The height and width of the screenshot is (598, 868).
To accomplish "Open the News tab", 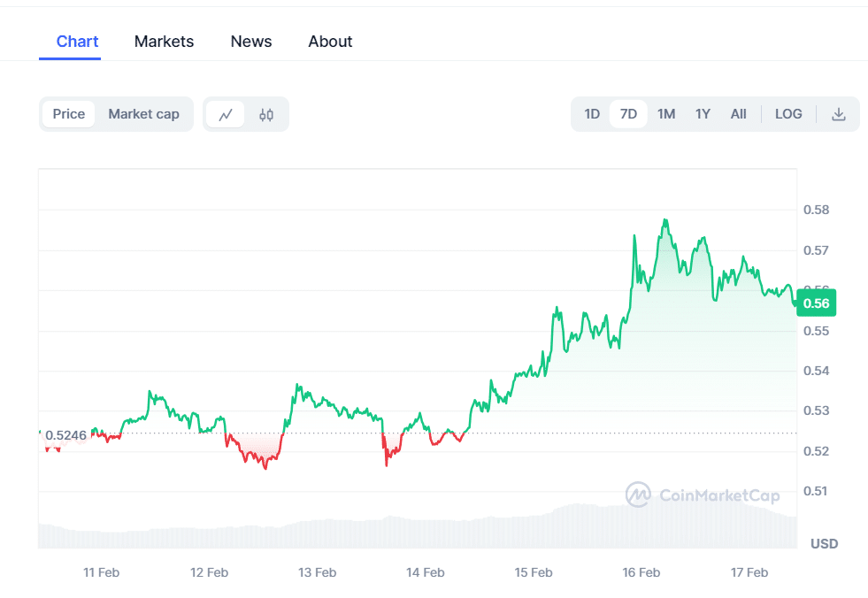I will 250,41.
